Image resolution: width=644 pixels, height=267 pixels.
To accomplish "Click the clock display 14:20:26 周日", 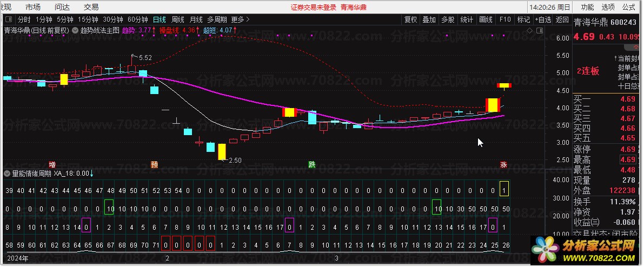I will pos(550,7).
